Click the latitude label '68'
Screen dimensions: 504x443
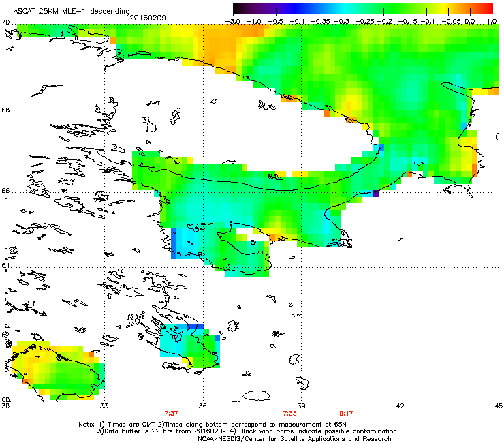pyautogui.click(x=5, y=110)
